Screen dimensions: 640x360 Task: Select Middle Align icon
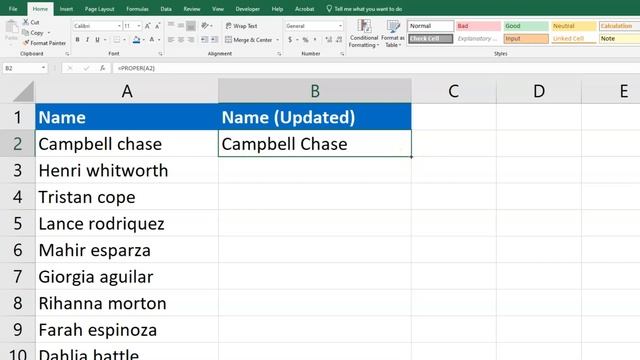tap(181, 25)
